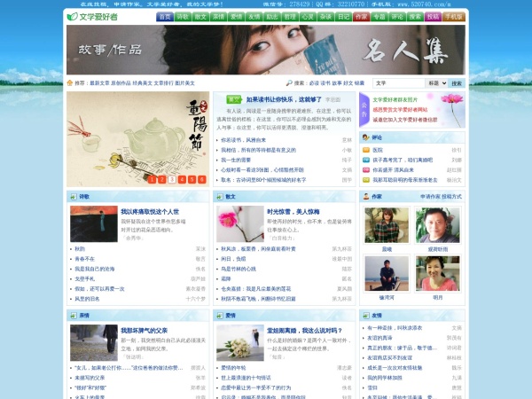Click the 友情 section header icon
Image resolution: width=532 pixels, height=399 pixels.
(x=365, y=315)
